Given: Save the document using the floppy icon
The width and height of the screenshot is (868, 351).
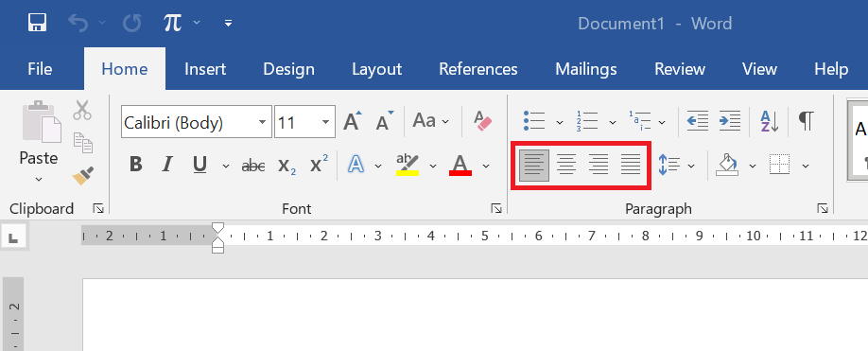Looking at the screenshot, I should [38, 23].
